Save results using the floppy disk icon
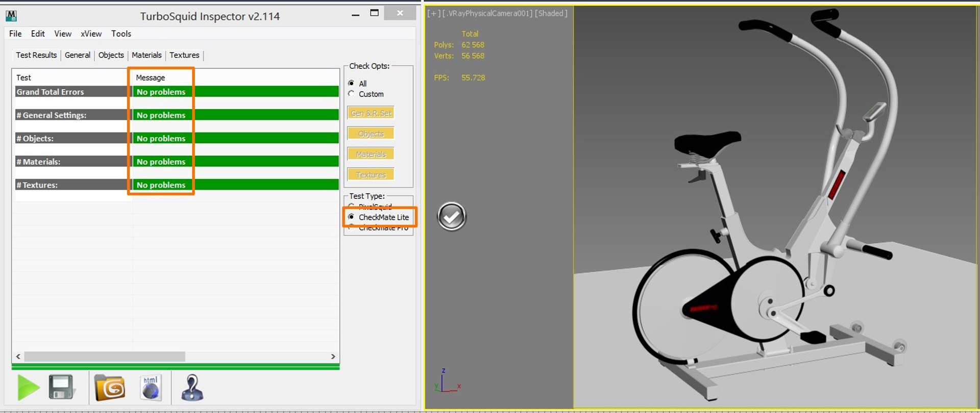This screenshot has width=980, height=413. pos(61,386)
